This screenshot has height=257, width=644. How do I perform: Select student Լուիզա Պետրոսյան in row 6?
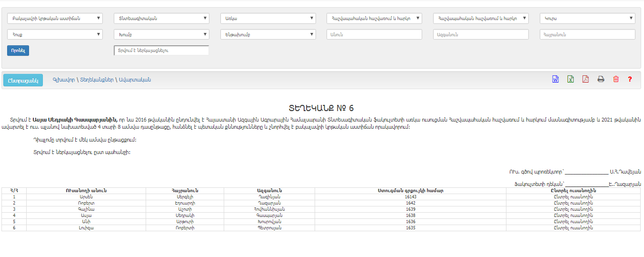pyautogui.click(x=573, y=228)
